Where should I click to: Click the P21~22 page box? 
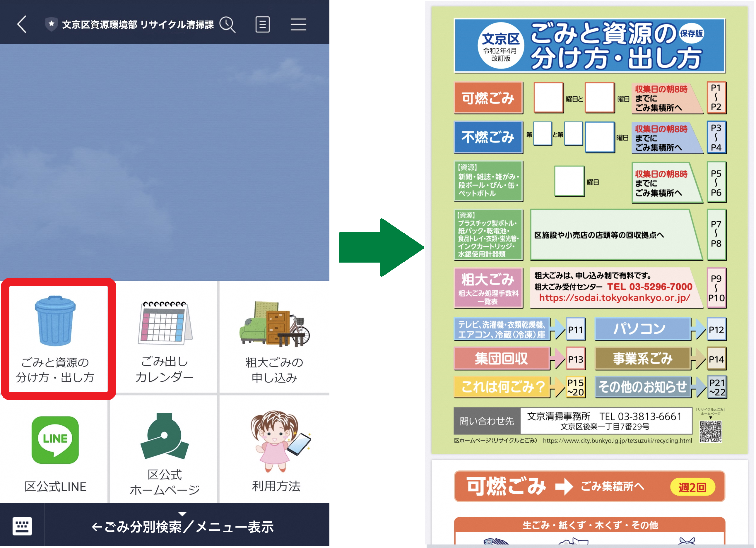(717, 387)
